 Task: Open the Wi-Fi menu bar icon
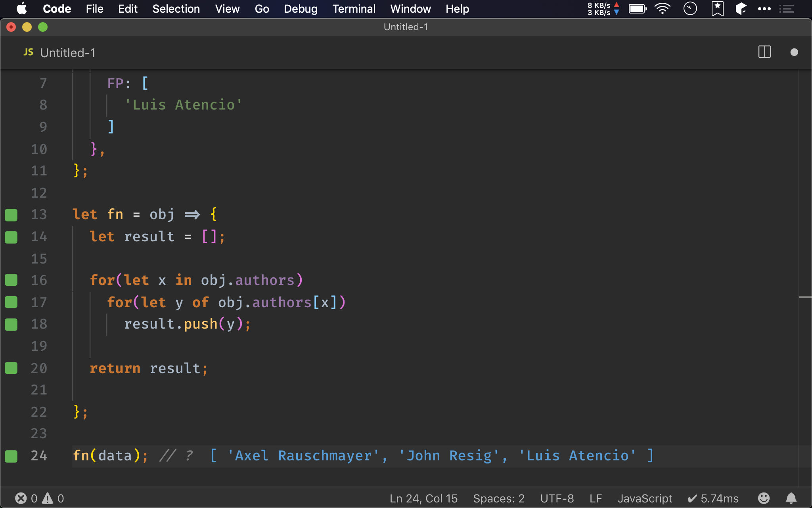point(663,9)
